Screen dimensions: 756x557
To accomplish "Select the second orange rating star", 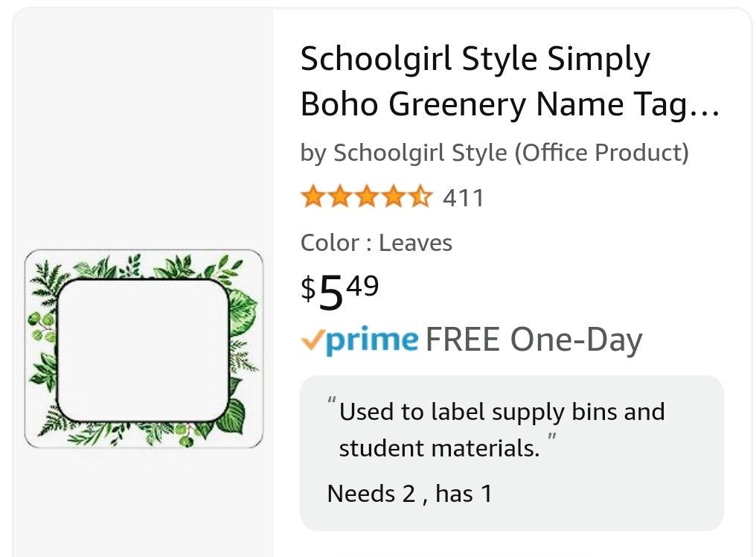I will pyautogui.click(x=340, y=197).
